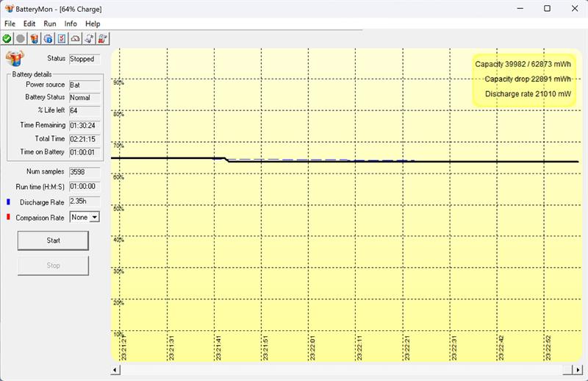Click the Time Remaining value 01:30:24
This screenshot has height=381, width=588.
click(x=85, y=125)
